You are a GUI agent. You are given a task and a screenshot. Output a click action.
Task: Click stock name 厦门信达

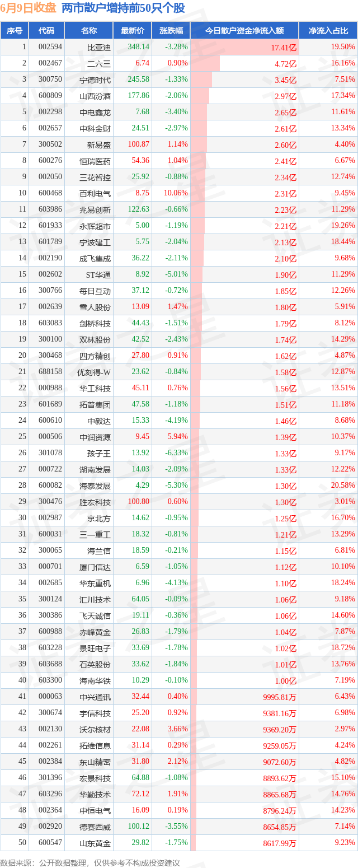pos(95,567)
